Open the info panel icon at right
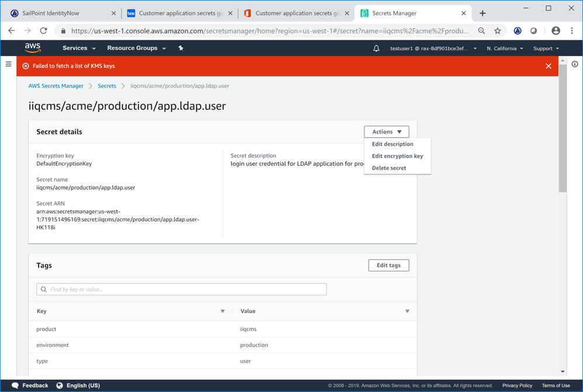583x392 pixels. tap(575, 64)
